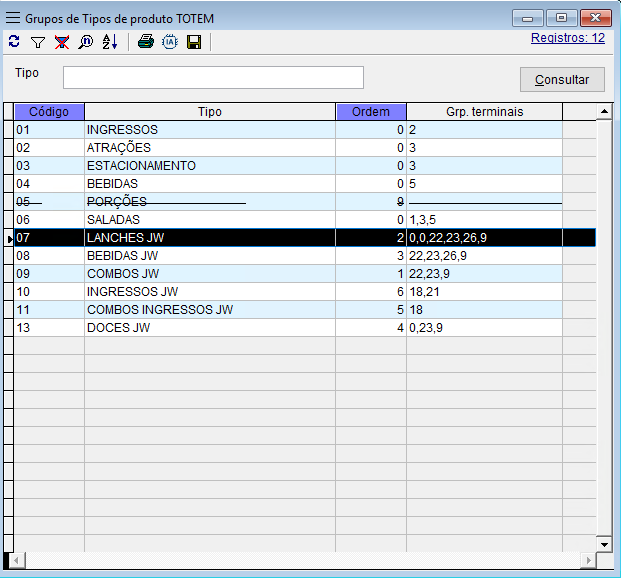Clear filter using crossed-out funnel icon

click(x=62, y=42)
